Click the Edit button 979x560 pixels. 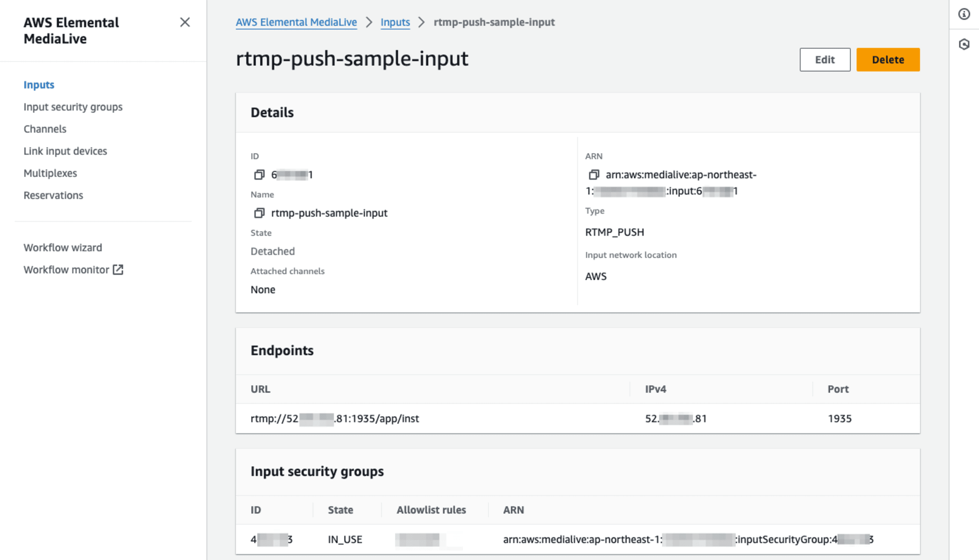click(825, 60)
